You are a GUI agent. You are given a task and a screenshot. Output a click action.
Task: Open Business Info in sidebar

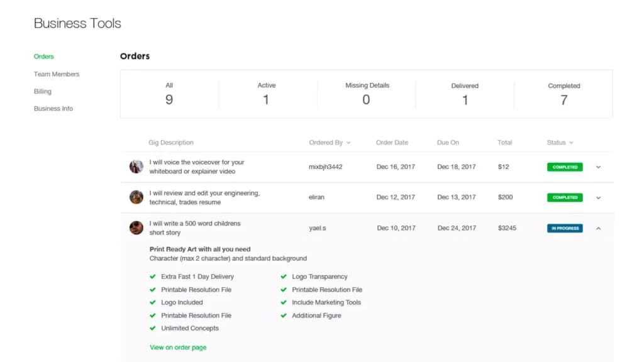tap(53, 109)
